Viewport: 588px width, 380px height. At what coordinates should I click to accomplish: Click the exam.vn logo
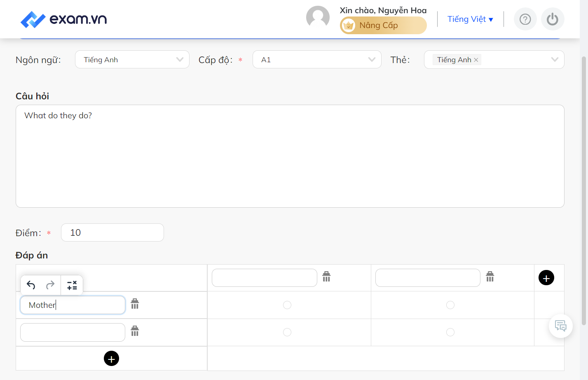[x=63, y=19]
